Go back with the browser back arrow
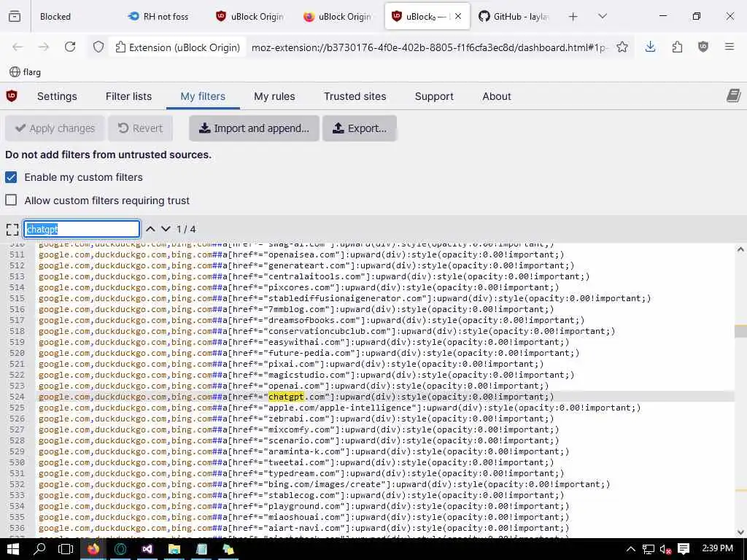Screen dimensions: 747x560 click(x=18, y=47)
